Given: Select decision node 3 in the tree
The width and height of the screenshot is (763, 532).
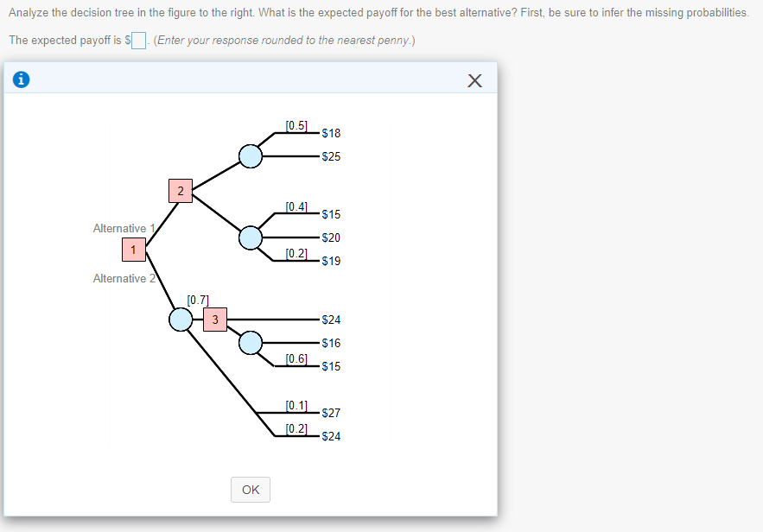Looking at the screenshot, I should [x=214, y=319].
